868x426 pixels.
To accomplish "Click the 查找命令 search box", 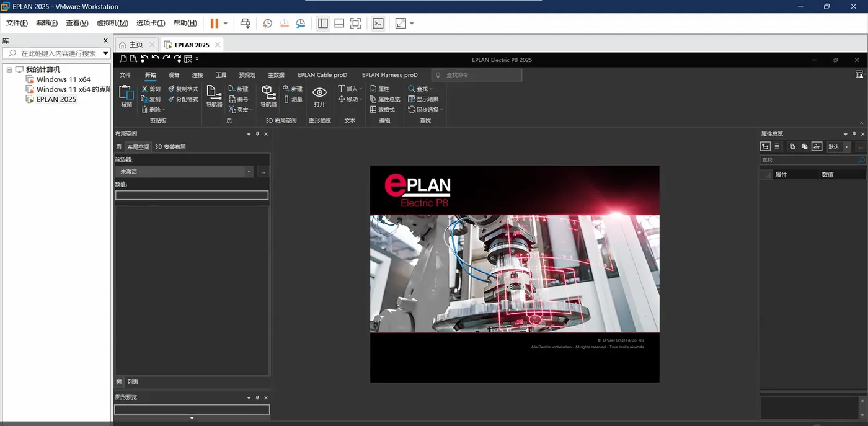I will [x=477, y=75].
